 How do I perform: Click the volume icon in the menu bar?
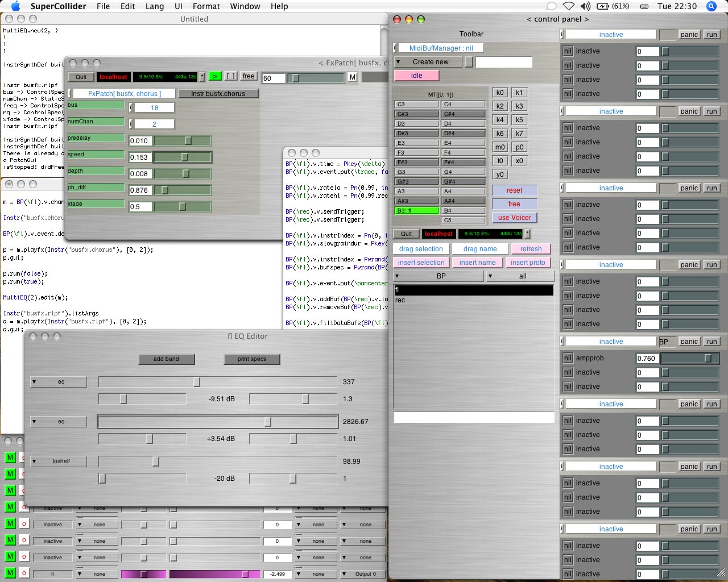(585, 6)
